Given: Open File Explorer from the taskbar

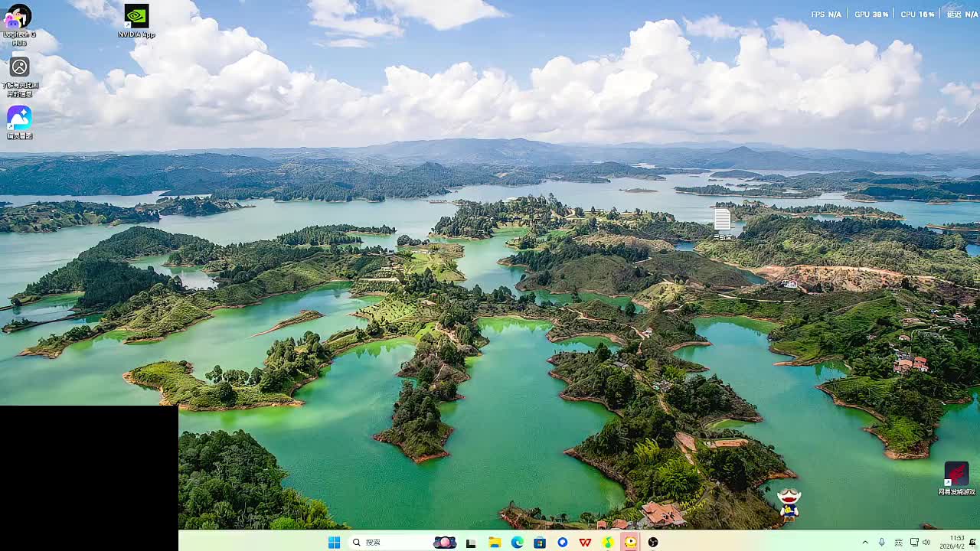Looking at the screenshot, I should click(x=495, y=543).
